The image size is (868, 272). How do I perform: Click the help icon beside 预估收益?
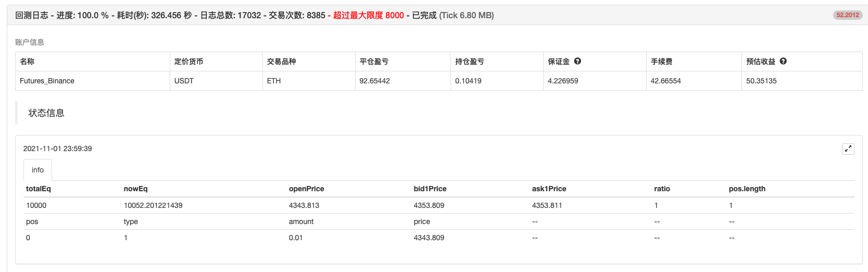783,61
